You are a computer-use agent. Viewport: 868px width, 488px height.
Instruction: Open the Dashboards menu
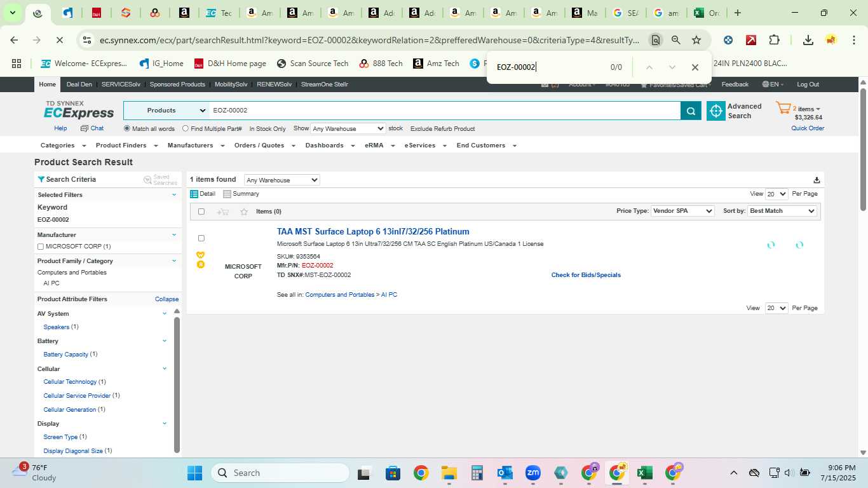pos(330,146)
